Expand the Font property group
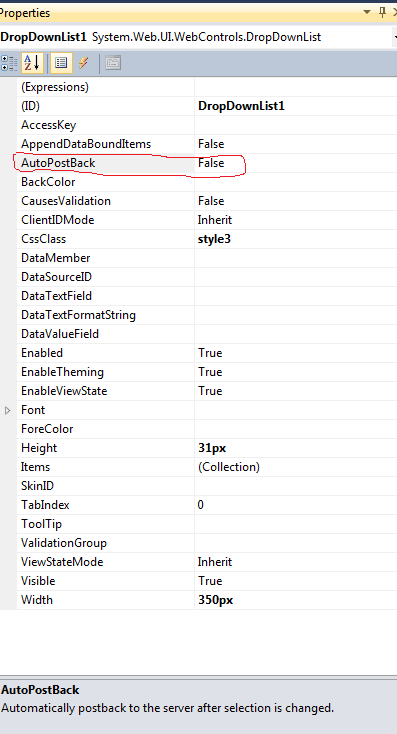 [7, 411]
